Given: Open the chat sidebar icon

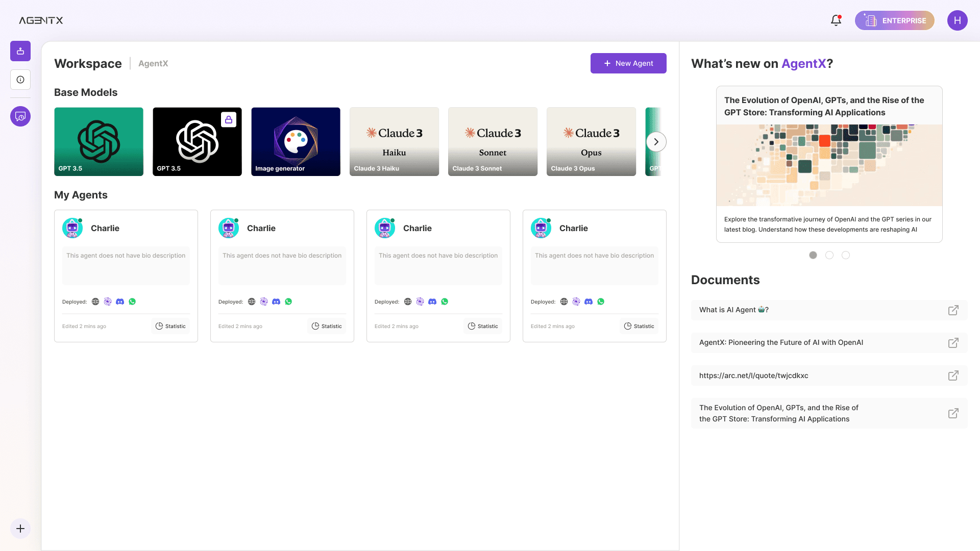Looking at the screenshot, I should [20, 116].
